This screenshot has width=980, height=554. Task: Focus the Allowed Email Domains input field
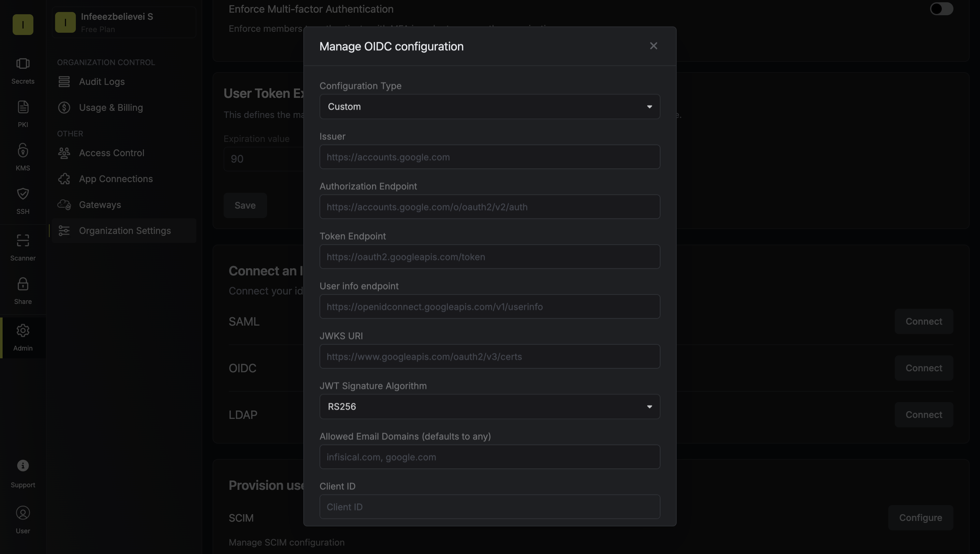pos(490,457)
